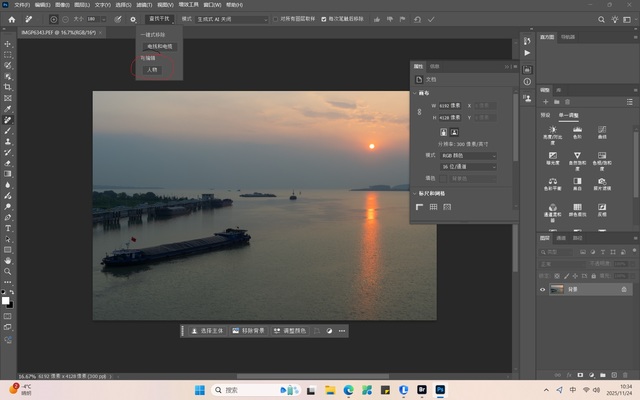Toggle visibility of the 背景 layer
The height and width of the screenshot is (400, 640).
[543, 289]
